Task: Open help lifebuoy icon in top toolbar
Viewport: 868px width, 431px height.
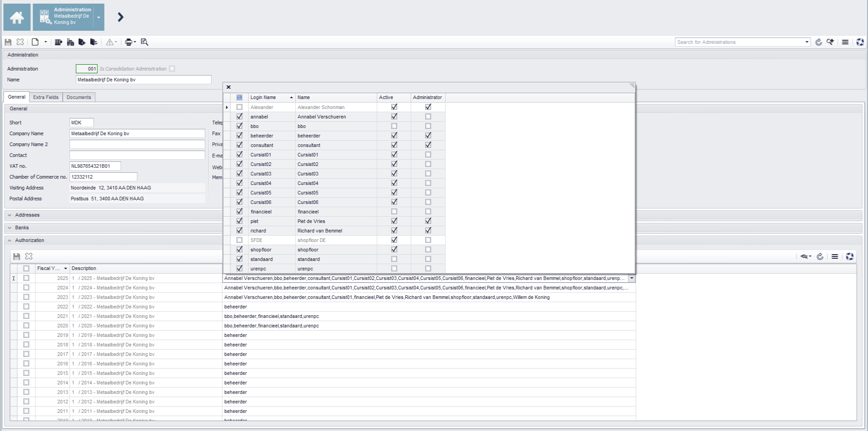Action: tap(860, 42)
